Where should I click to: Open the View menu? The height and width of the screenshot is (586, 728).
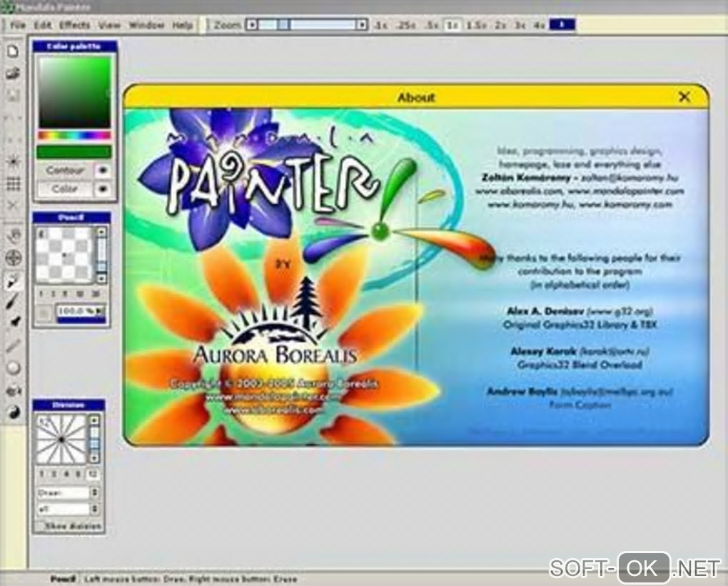(x=110, y=24)
